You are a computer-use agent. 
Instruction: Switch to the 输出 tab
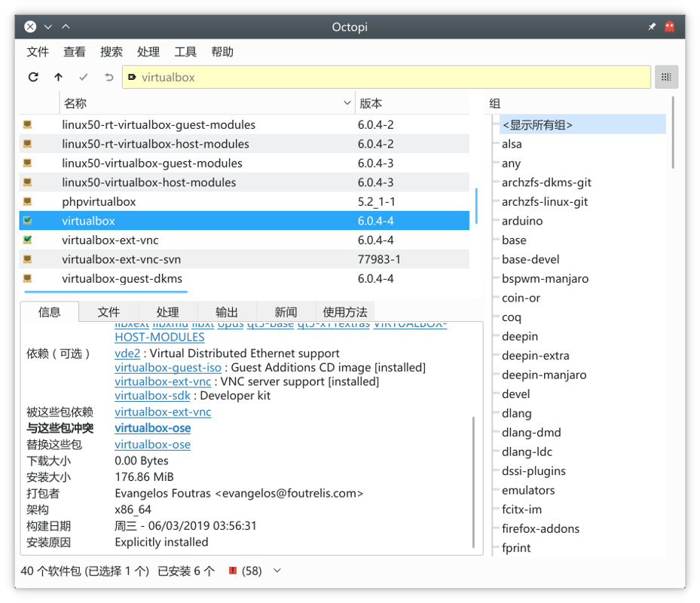(227, 312)
